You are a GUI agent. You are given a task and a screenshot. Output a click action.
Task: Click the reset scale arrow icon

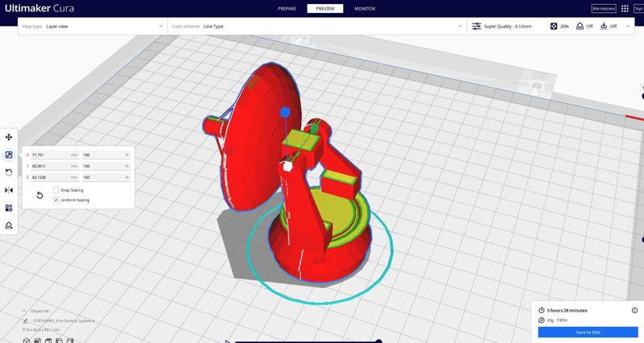click(x=39, y=195)
